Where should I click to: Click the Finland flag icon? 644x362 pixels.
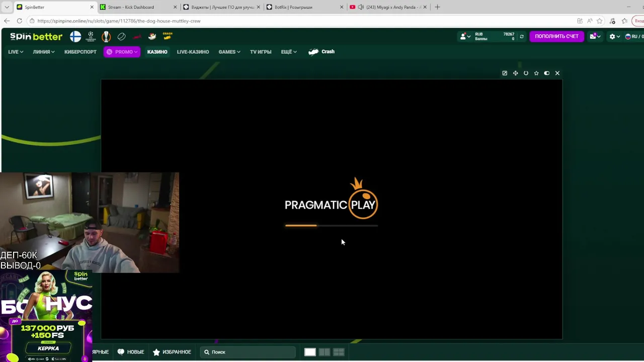(75, 37)
